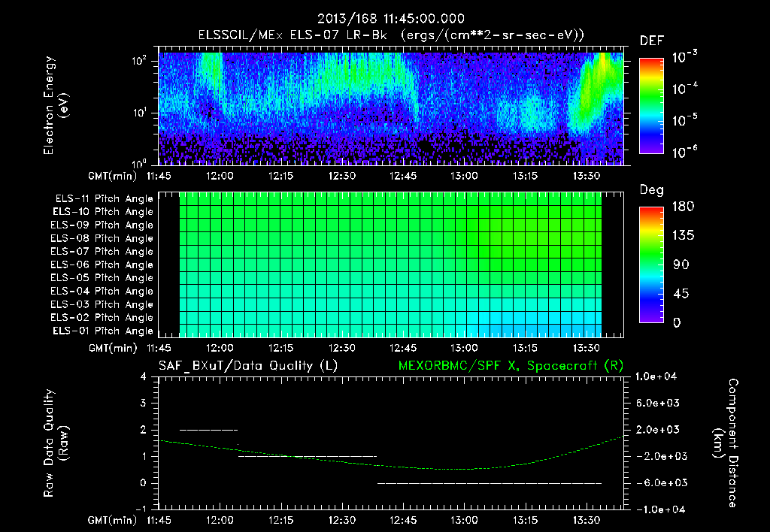Select the ELS-07 Pitch Angle row label
The height and width of the screenshot is (532, 770).
[x=102, y=252]
